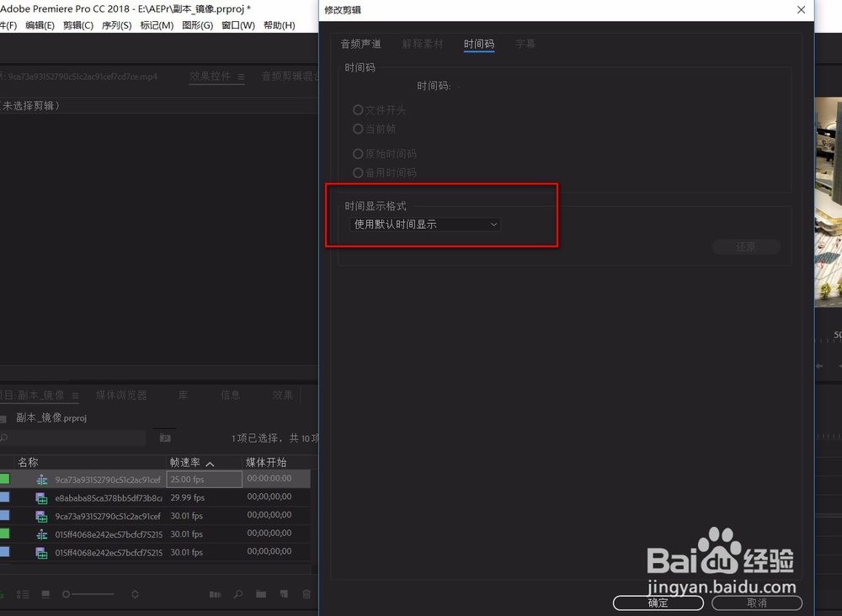
Task: Click the blue label swatch of the 29.99 fps row
Action: [4, 497]
